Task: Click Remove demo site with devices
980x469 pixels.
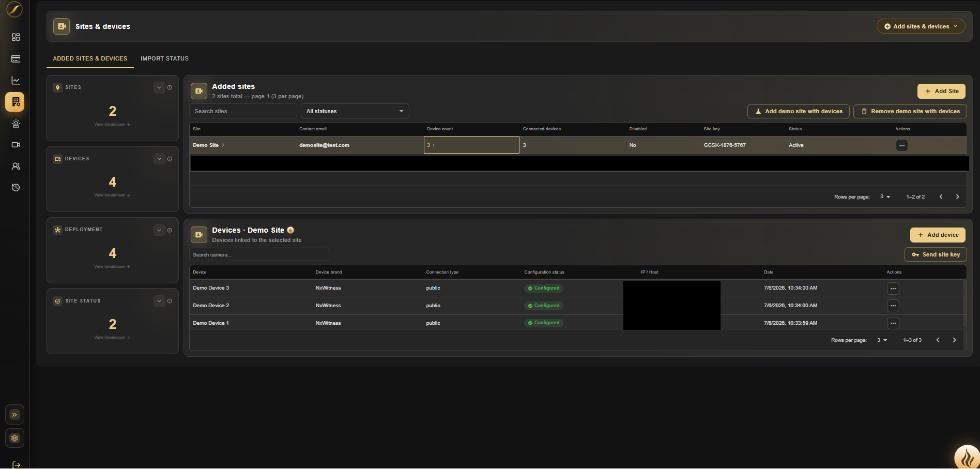Action: point(910,111)
